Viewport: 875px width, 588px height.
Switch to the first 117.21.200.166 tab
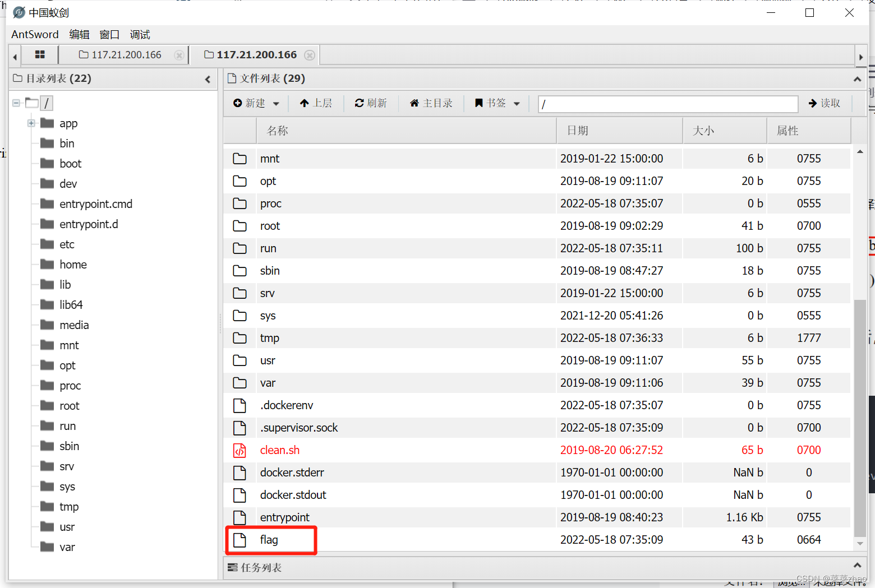(x=121, y=55)
